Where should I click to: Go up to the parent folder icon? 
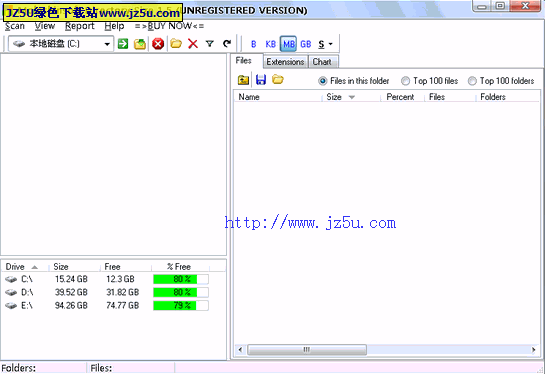pos(243,80)
